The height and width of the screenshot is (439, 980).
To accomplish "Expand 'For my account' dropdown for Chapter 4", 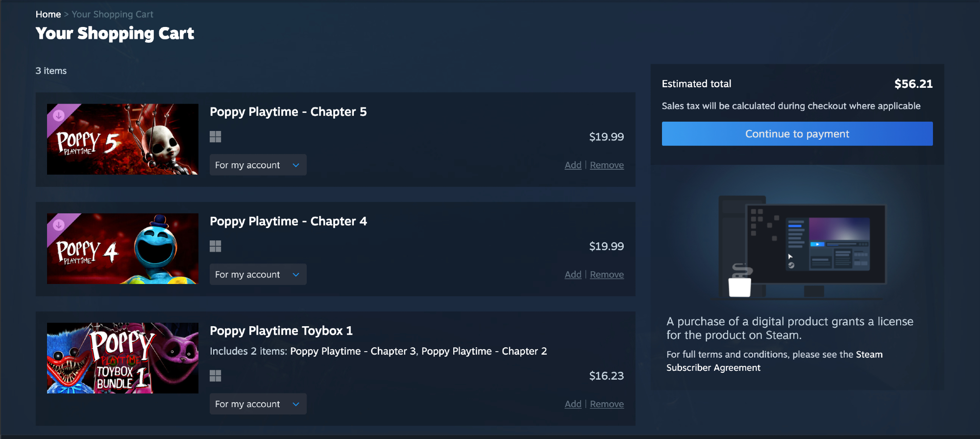I will pyautogui.click(x=258, y=275).
